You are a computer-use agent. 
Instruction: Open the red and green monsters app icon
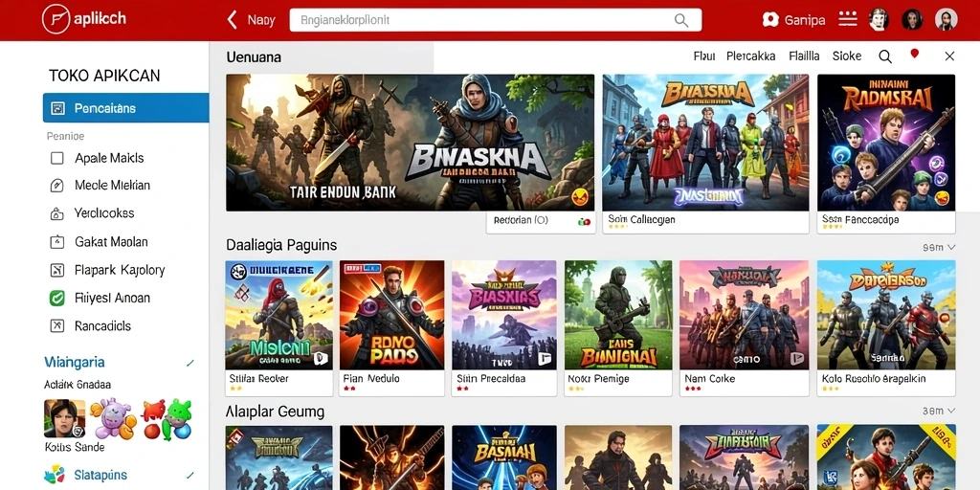coord(167,419)
